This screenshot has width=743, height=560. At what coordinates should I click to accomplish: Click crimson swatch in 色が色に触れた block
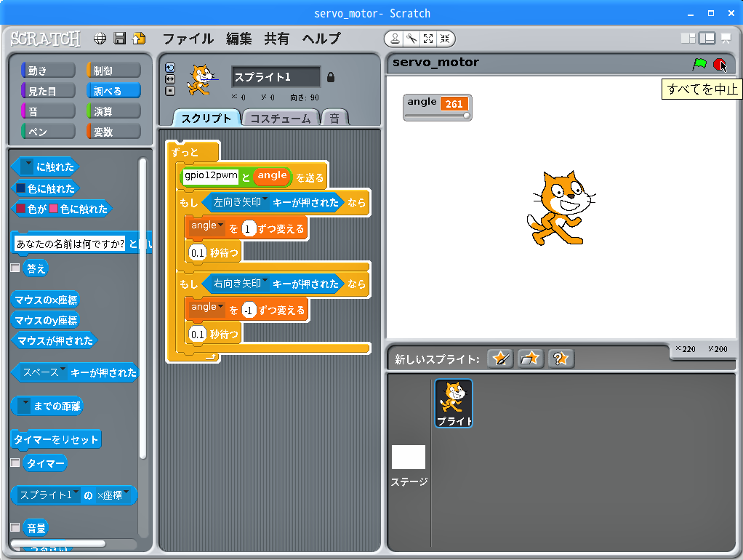click(21, 209)
